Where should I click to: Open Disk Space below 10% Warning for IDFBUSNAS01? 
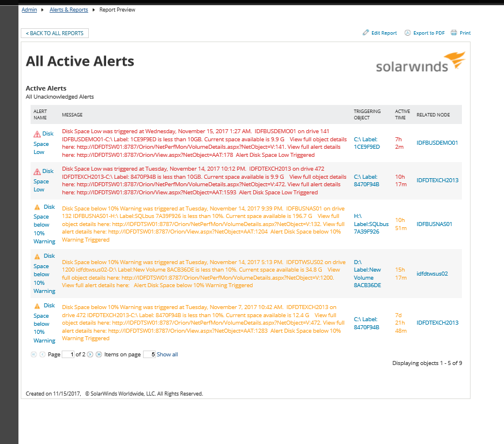(x=44, y=224)
